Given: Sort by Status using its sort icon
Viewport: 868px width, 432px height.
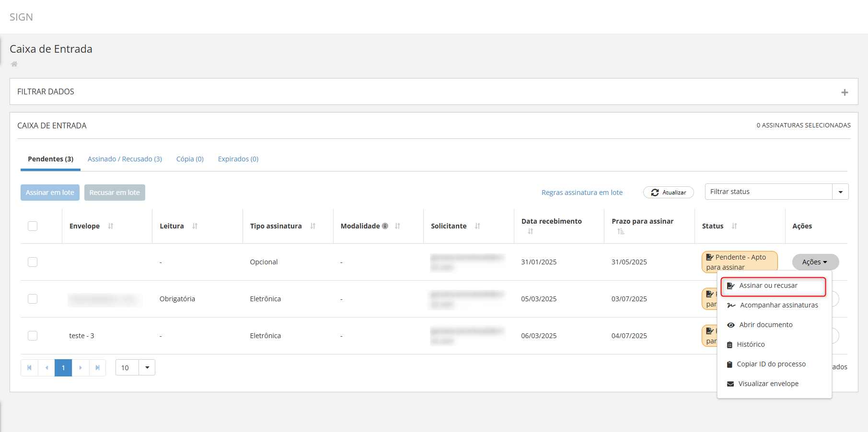Looking at the screenshot, I should point(735,226).
